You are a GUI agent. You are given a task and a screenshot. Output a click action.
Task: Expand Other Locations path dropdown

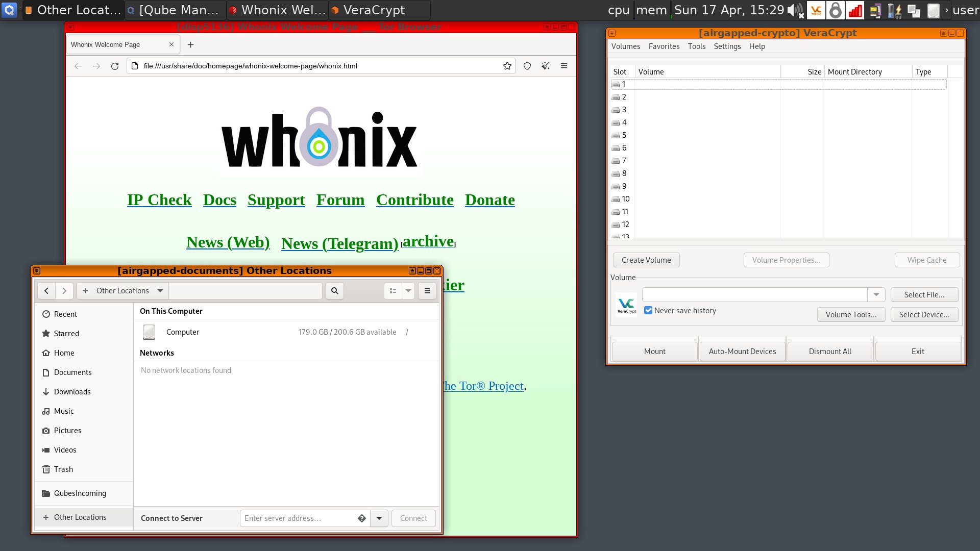[x=160, y=291]
